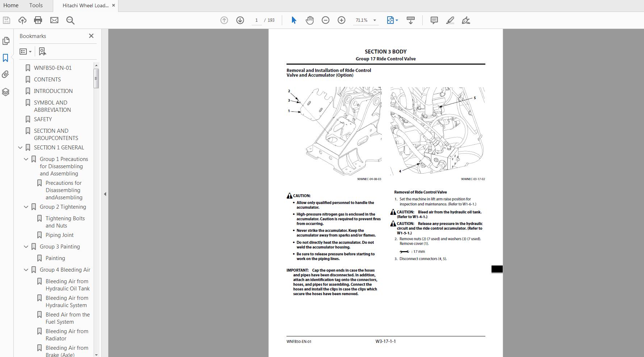Show the Page Thumbnails panel
644x357 pixels.
pos(6,41)
